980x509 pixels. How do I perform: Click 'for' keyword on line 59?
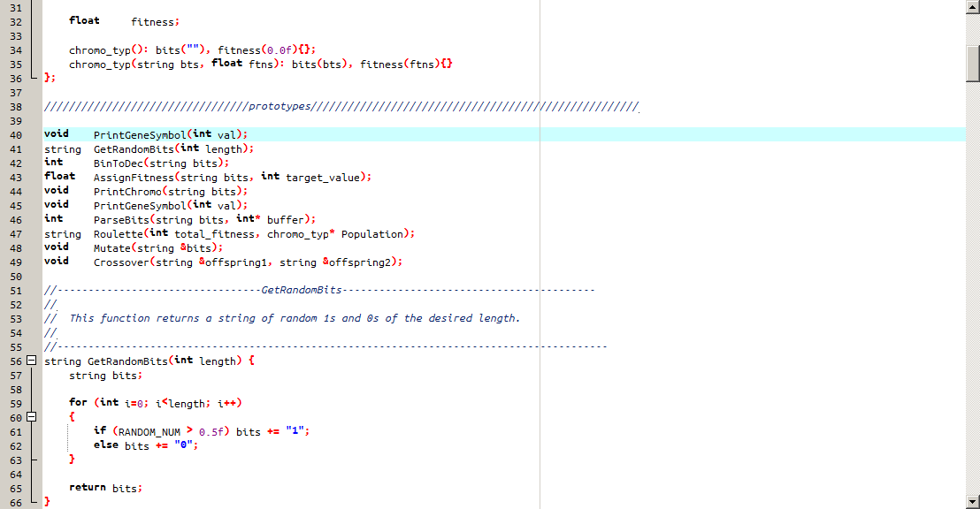click(78, 403)
